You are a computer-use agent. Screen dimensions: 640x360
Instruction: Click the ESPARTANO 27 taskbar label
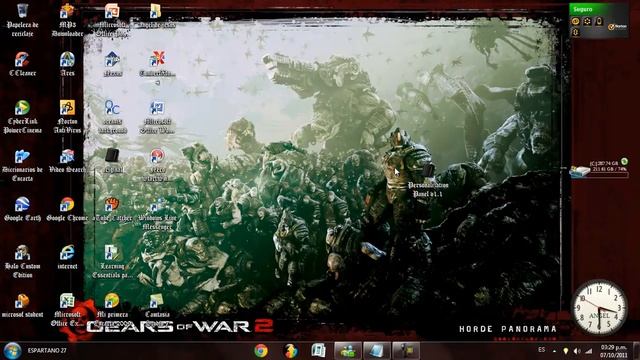(x=47, y=351)
